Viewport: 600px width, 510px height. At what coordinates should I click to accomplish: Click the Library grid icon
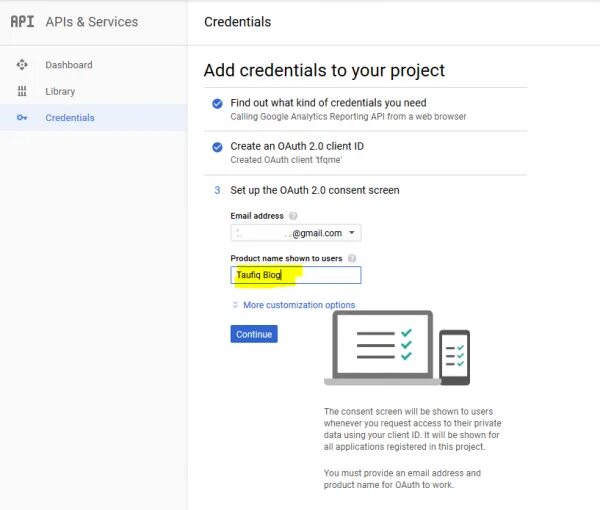coord(22,91)
